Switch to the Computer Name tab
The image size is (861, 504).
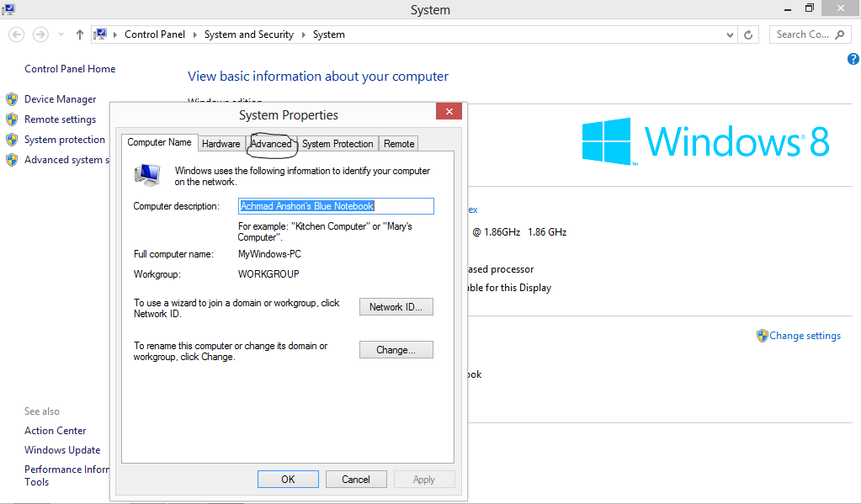click(x=159, y=142)
